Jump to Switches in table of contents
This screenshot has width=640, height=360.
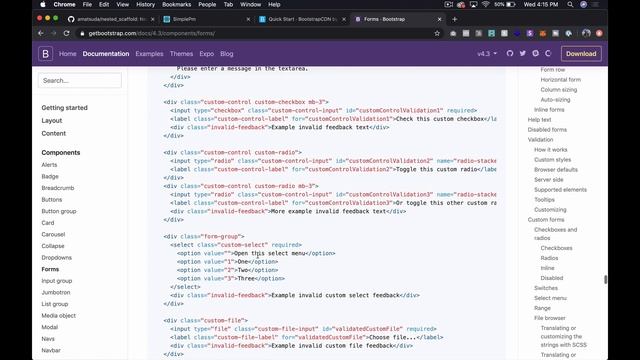(x=546, y=288)
